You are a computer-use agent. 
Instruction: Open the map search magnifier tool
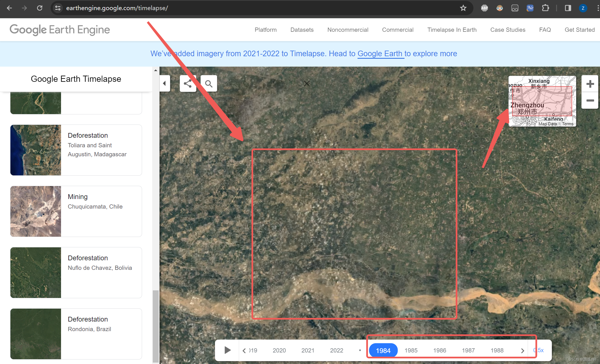point(208,83)
